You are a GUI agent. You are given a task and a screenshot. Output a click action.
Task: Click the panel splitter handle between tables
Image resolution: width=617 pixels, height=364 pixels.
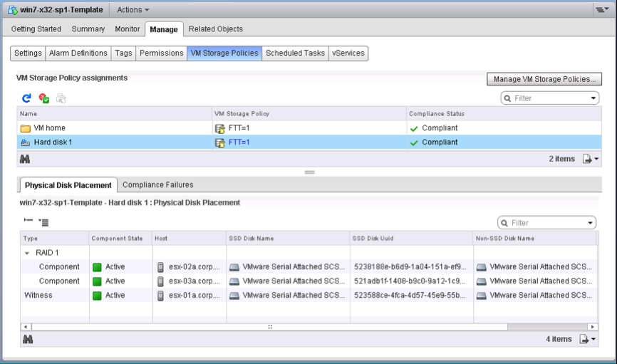click(x=310, y=172)
